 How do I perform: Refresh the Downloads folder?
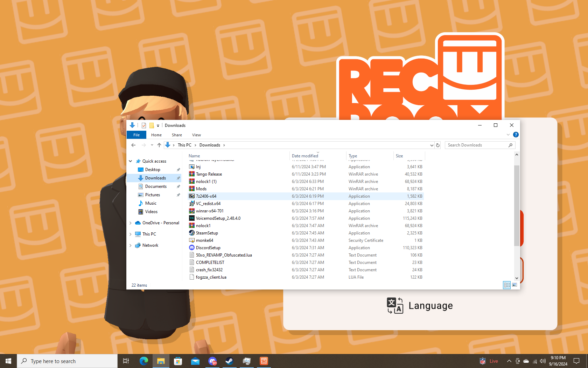click(438, 145)
